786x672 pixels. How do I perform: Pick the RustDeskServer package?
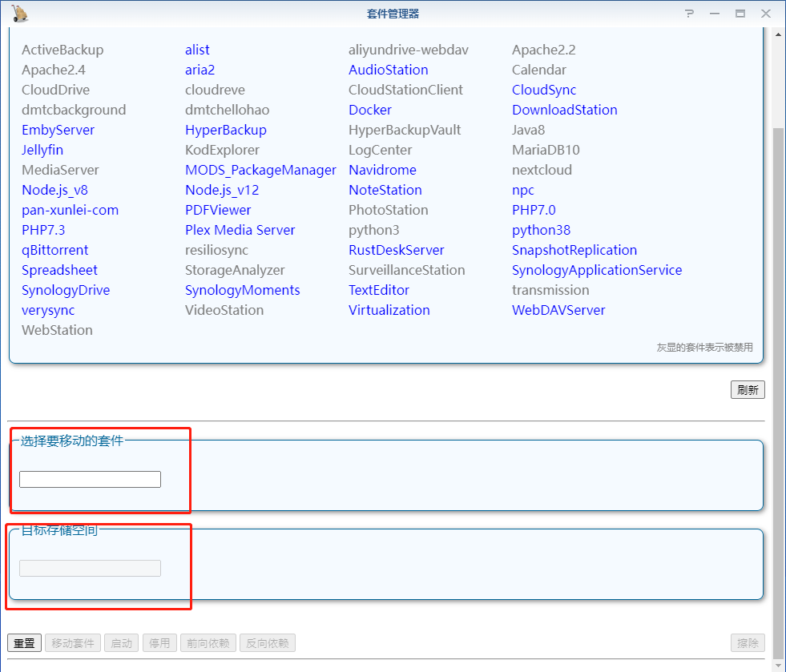pyautogui.click(x=396, y=250)
